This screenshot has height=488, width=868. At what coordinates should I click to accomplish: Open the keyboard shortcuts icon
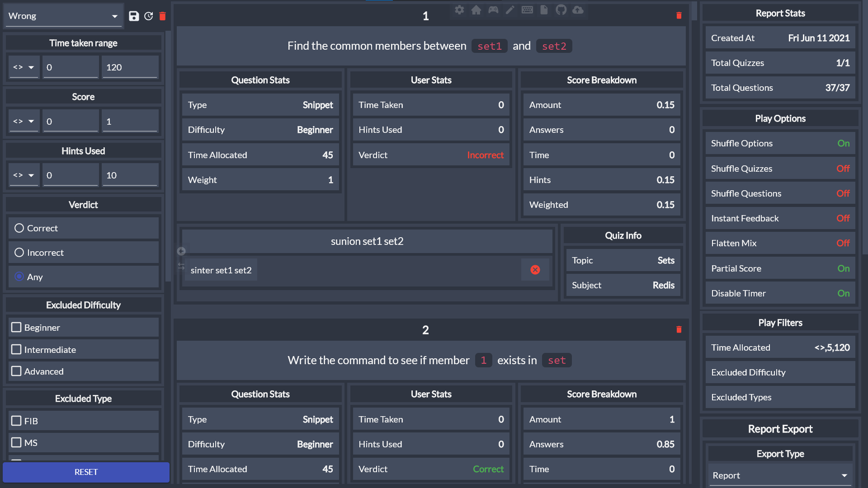click(527, 10)
